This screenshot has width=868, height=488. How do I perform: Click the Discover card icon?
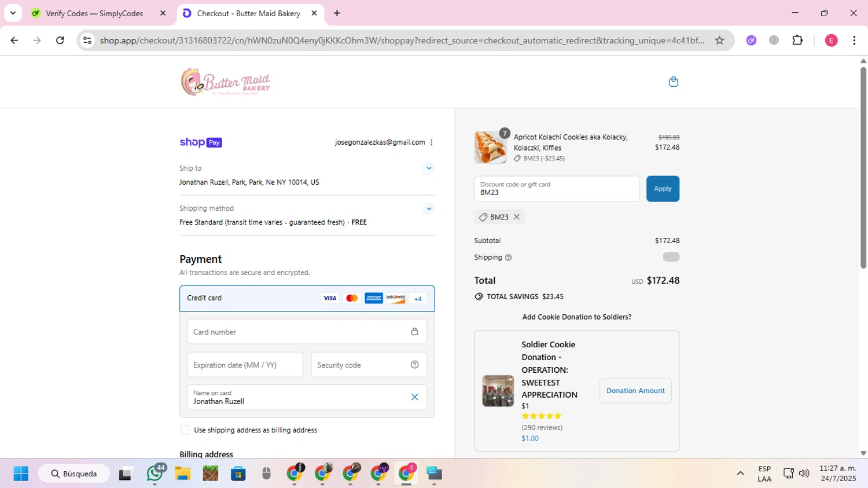(x=396, y=299)
